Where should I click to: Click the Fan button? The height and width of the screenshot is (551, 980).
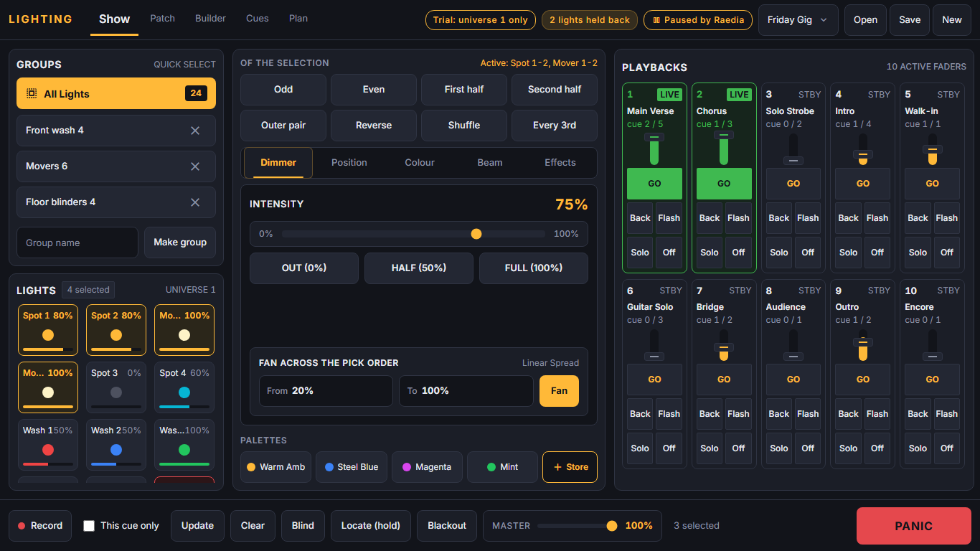coord(559,391)
